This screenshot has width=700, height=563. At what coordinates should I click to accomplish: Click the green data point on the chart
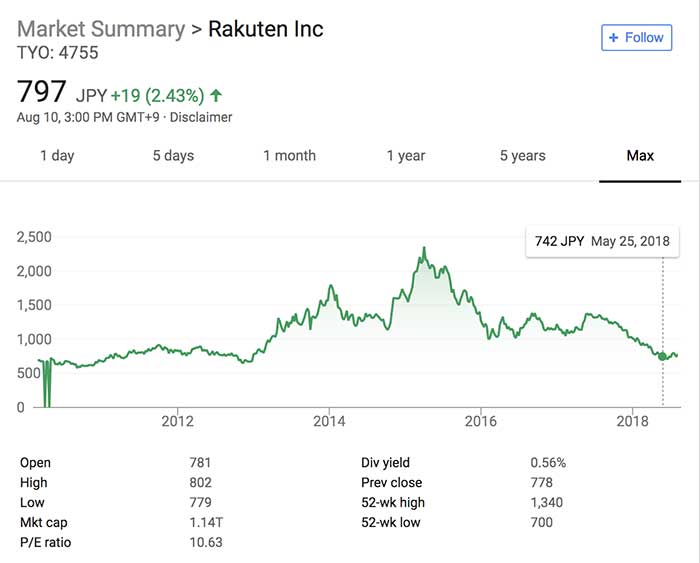coord(662,356)
